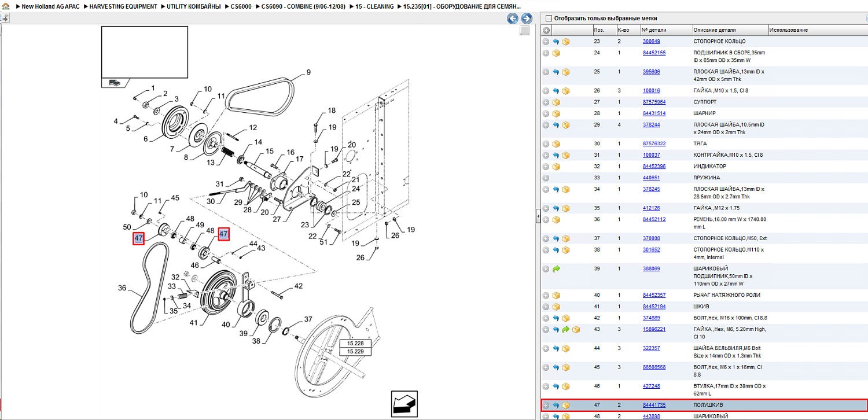Click box icon for ШАРНИР row
Viewport: 868px width, 420px height.
pos(556,113)
